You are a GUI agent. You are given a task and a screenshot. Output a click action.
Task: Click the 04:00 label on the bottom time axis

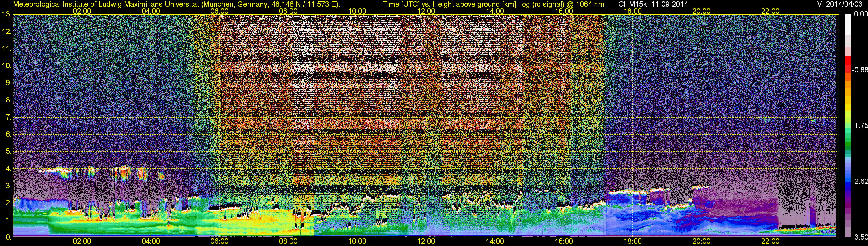click(x=151, y=241)
